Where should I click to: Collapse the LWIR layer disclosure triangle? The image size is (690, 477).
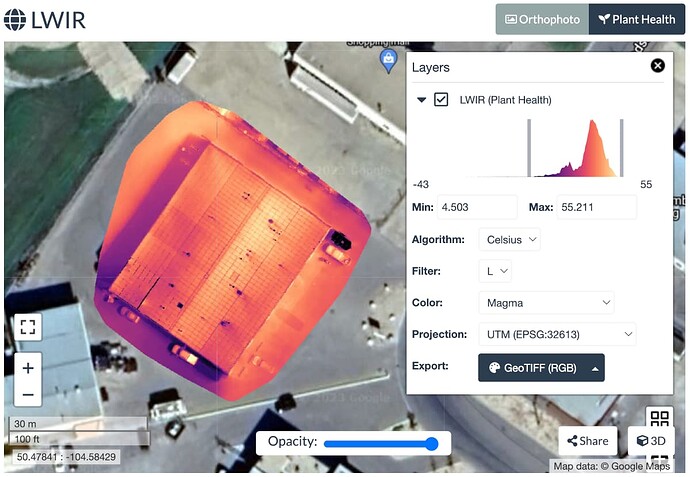(x=421, y=100)
